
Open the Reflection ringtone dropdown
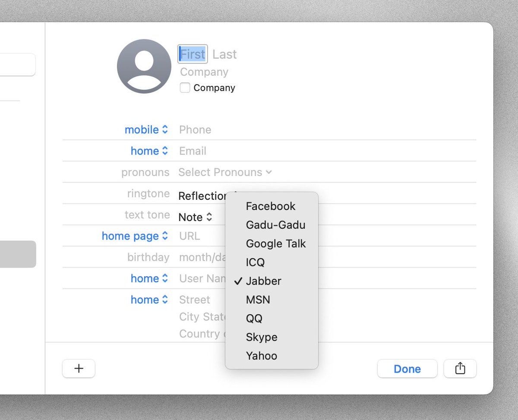(202, 196)
